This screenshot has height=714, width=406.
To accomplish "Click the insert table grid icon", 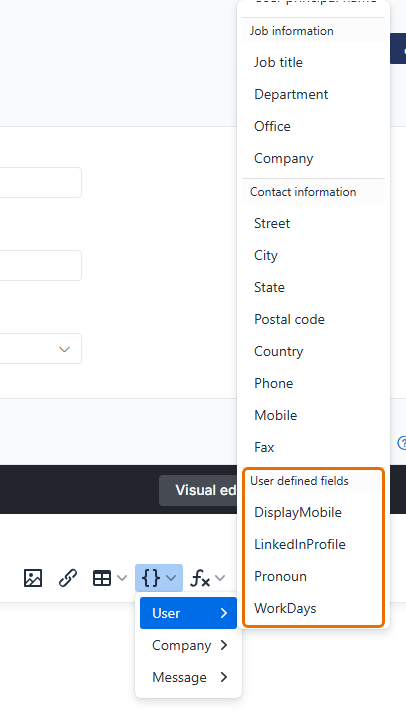I will click(102, 578).
